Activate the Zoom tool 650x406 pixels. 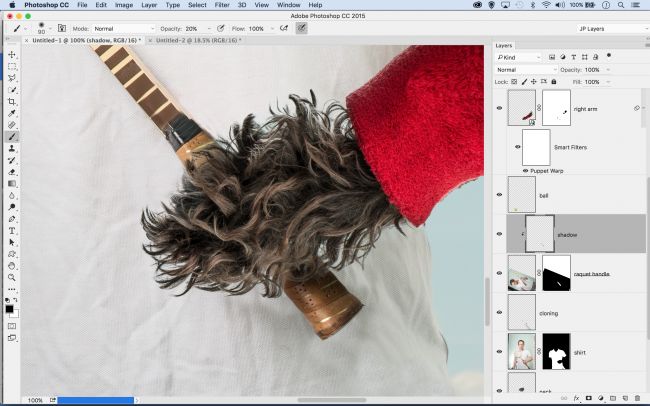click(12, 277)
